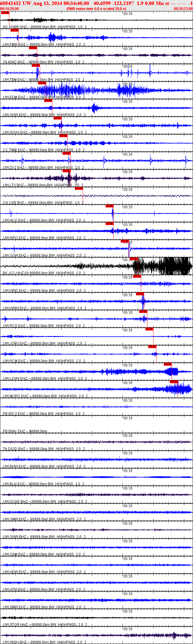Click the UW BLN EHZ station label
This screenshot has height=644, width=193.
coord(44,484)
